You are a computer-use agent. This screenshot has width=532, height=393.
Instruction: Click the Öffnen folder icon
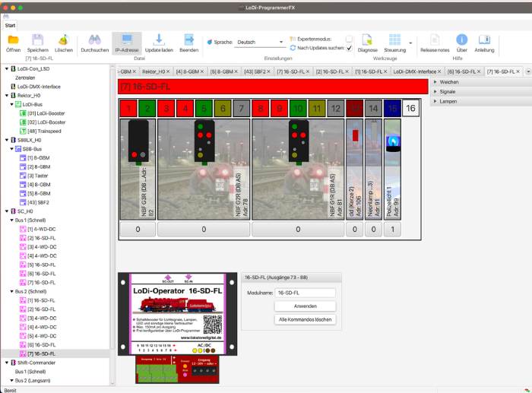(x=13, y=40)
